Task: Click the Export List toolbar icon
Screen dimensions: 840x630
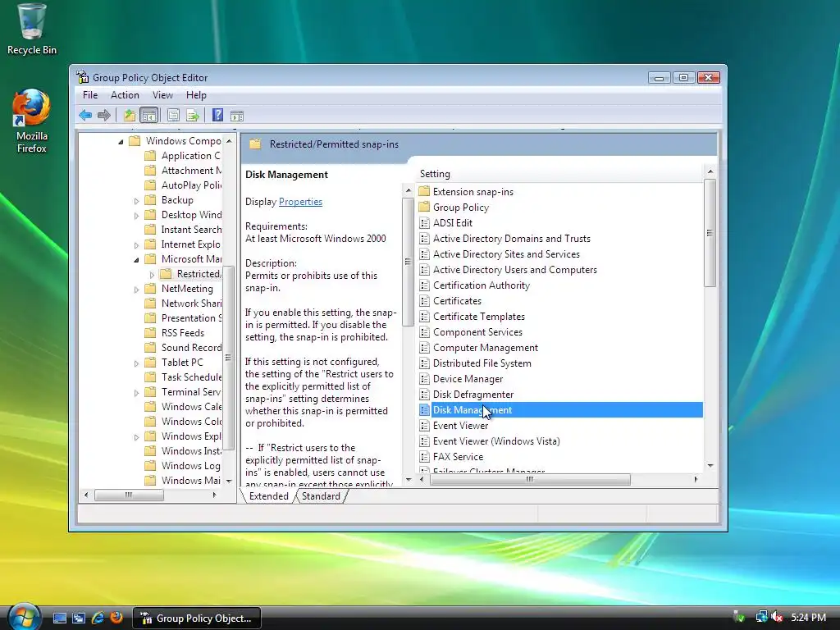Action: pos(193,115)
